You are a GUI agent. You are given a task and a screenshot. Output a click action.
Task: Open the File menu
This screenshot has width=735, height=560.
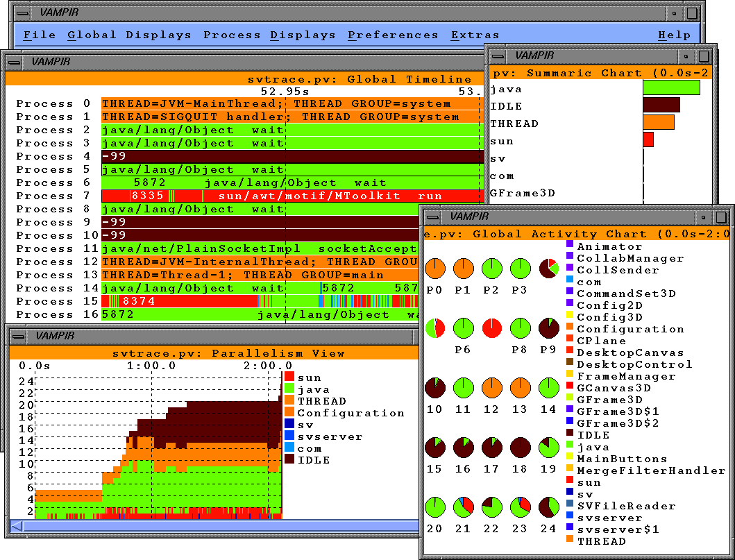click(40, 35)
